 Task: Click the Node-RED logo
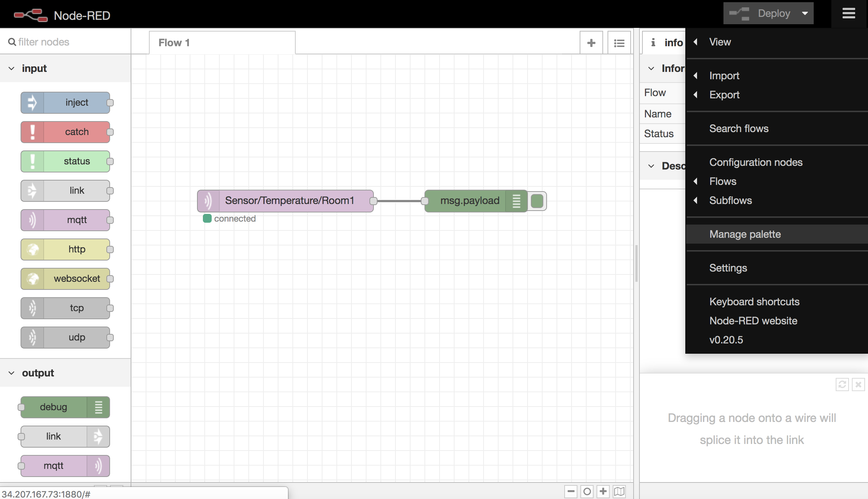[x=30, y=15]
